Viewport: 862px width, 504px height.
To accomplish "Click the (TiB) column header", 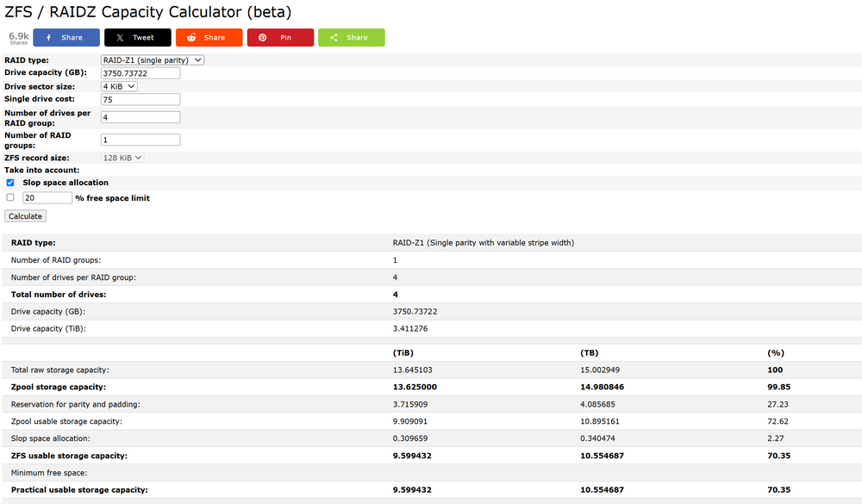I will pyautogui.click(x=403, y=353).
